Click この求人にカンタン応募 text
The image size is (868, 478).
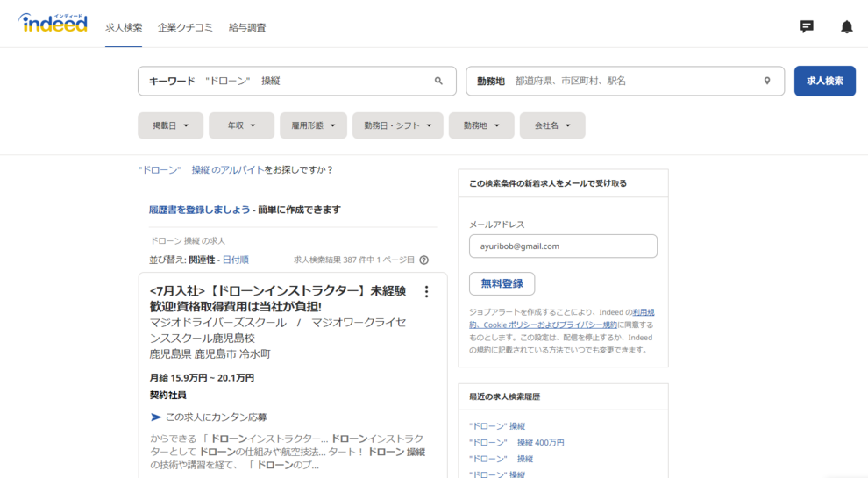pyautogui.click(x=216, y=417)
